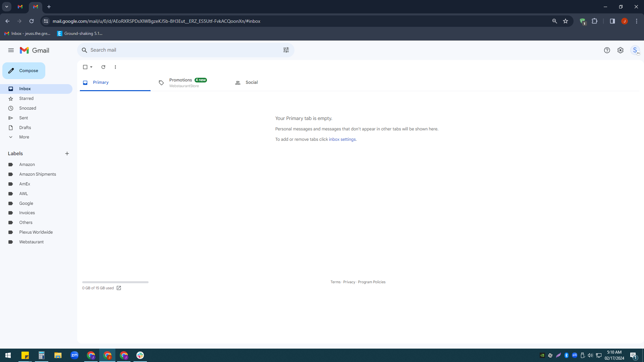The image size is (644, 362).
Task: Open the Inbox folder
Action: tap(36, 89)
